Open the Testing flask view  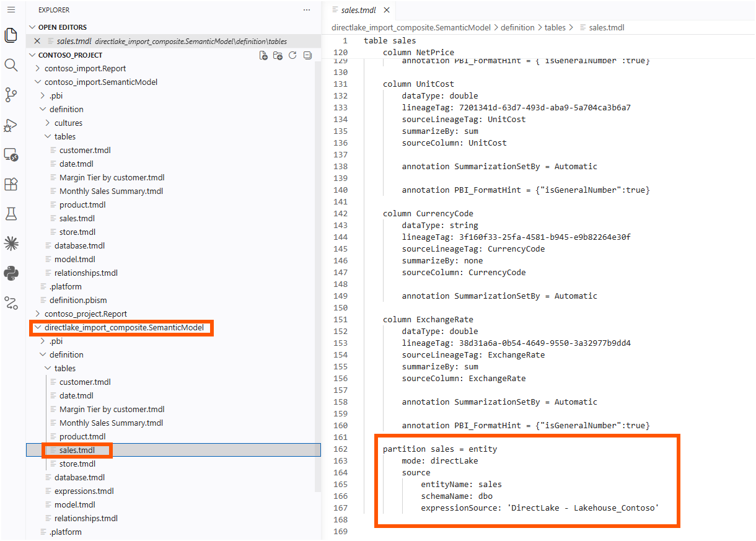tap(11, 214)
